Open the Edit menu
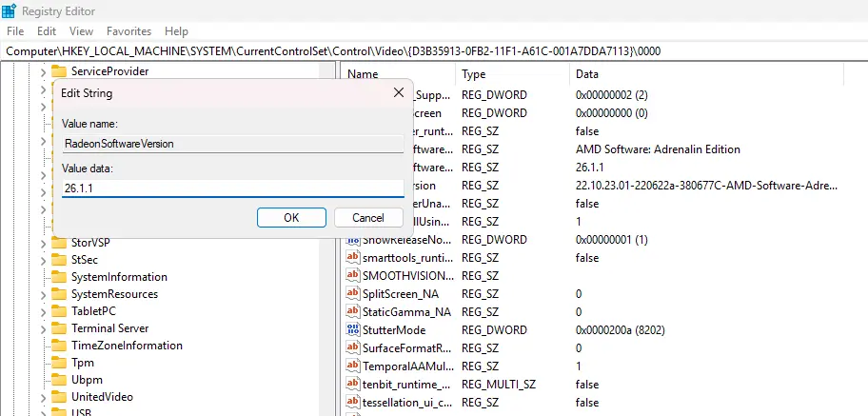This screenshot has width=868, height=416. [47, 31]
